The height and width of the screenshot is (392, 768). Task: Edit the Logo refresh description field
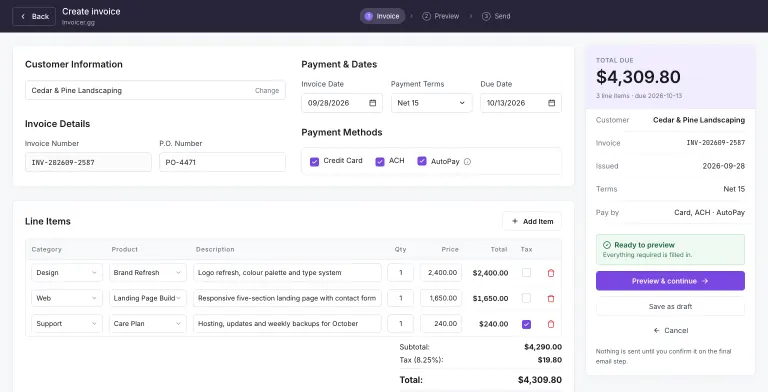point(287,272)
